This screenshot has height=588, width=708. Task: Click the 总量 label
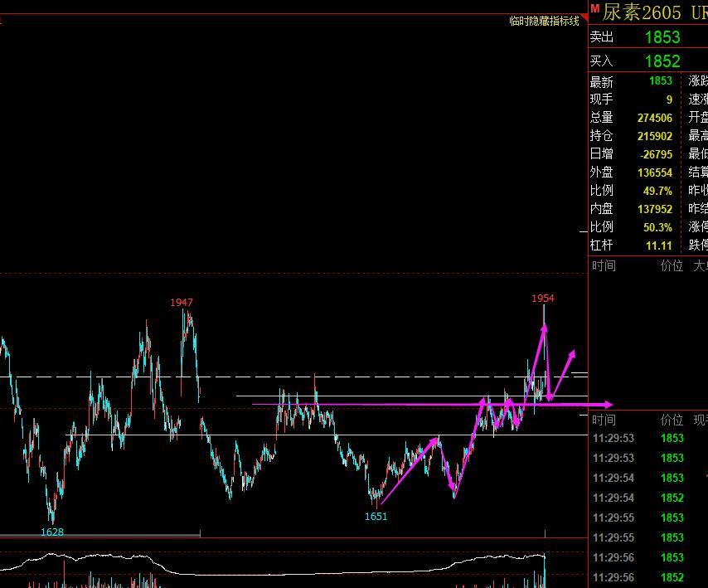pyautogui.click(x=601, y=118)
